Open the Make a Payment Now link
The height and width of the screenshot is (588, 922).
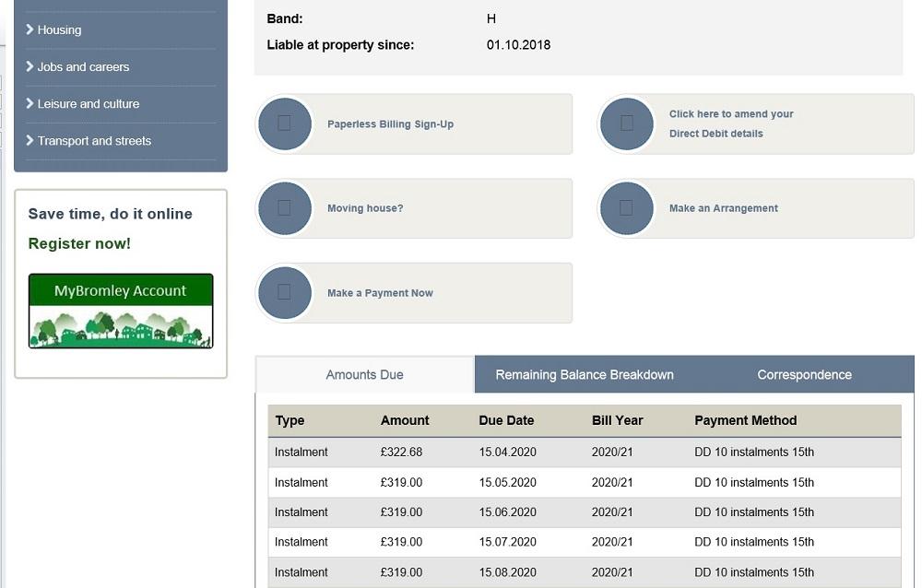point(380,293)
